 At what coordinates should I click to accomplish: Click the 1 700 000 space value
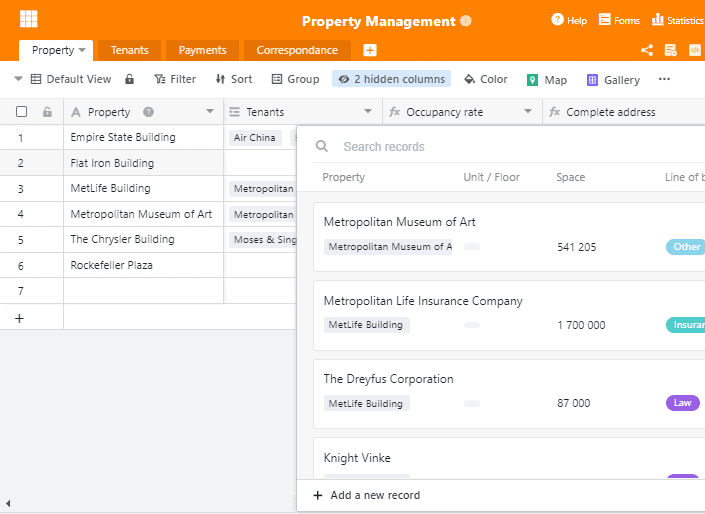(581, 325)
